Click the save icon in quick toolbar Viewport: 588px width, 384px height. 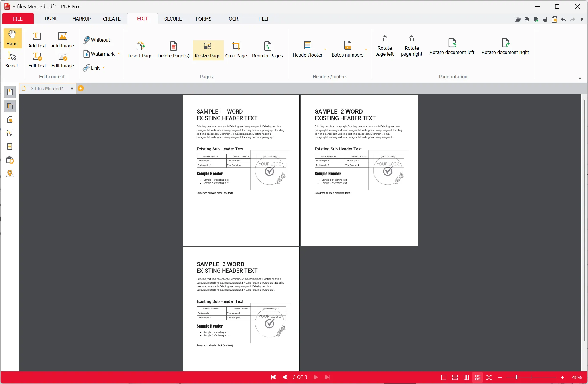point(527,19)
